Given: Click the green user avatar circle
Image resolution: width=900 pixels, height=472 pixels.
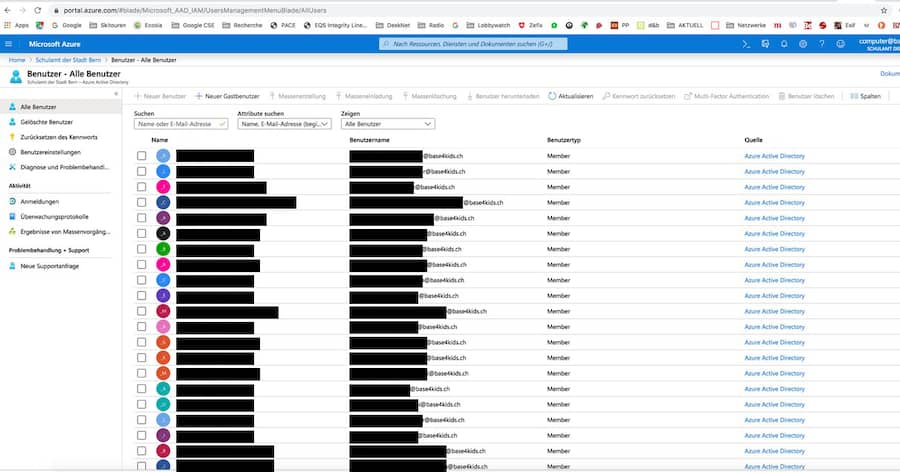Looking at the screenshot, I should [x=164, y=249].
